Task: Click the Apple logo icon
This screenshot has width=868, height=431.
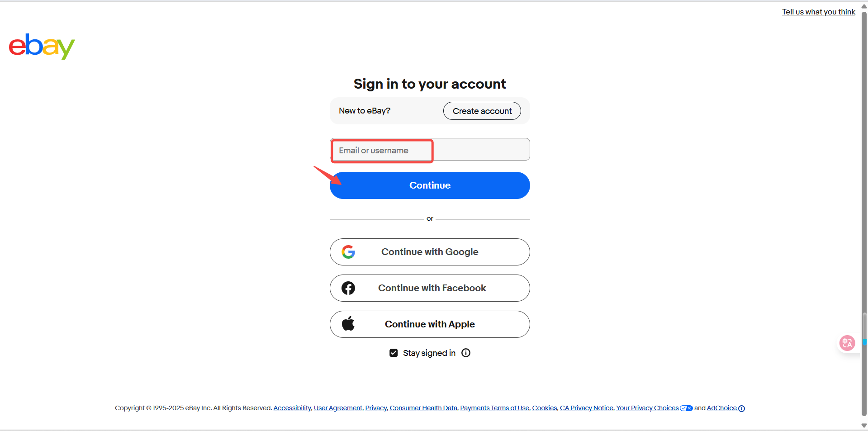Action: point(348,324)
